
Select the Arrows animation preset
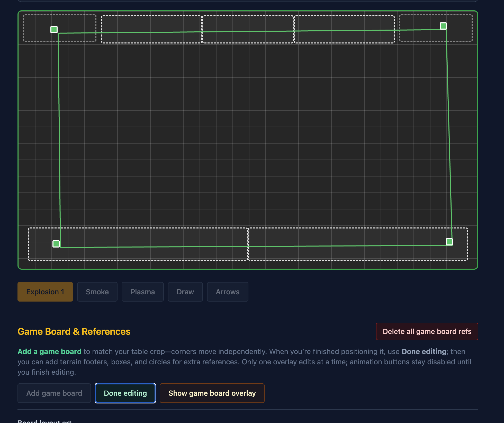[227, 292]
